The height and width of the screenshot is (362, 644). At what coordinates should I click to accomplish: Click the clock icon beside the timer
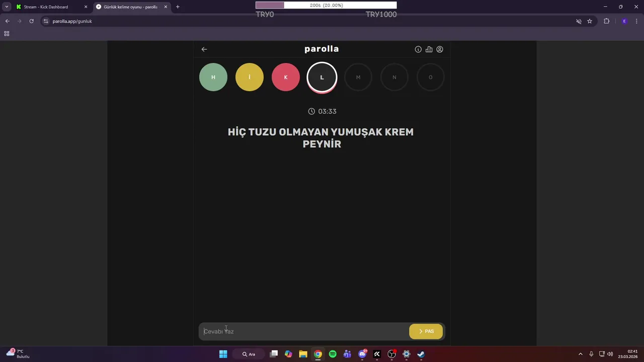point(311,111)
